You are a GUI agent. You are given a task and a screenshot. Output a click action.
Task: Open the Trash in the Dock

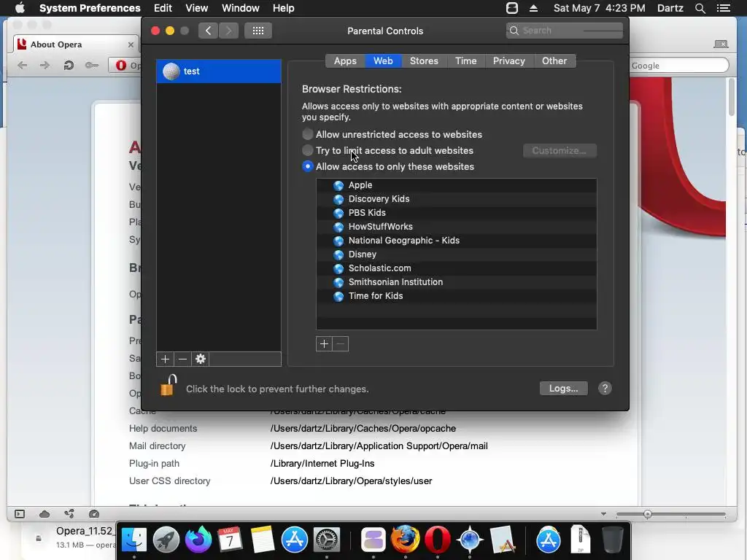pos(613,540)
